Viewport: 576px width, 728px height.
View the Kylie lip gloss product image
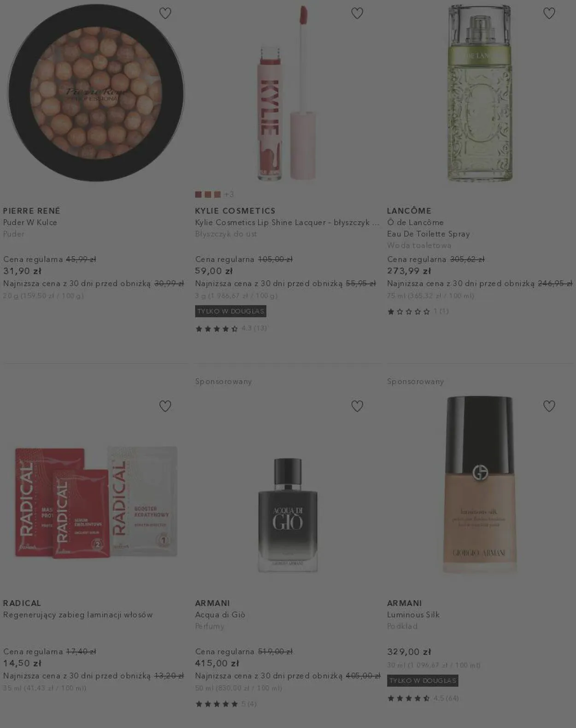(288, 92)
